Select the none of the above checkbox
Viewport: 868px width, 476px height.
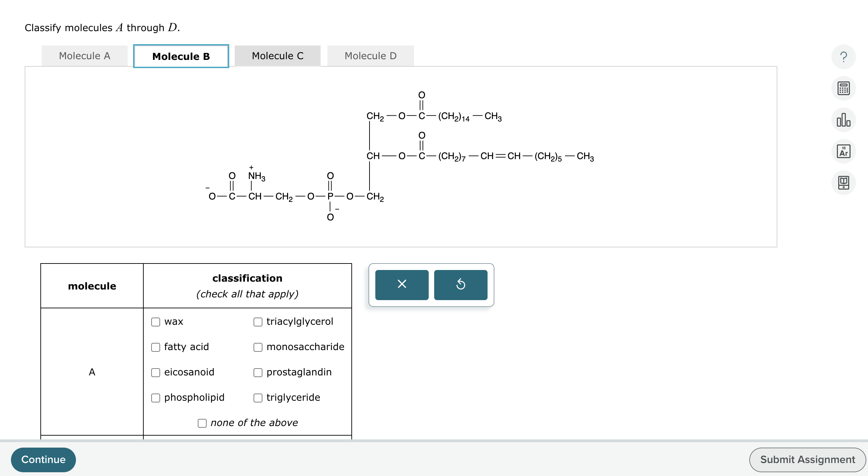pyautogui.click(x=202, y=423)
